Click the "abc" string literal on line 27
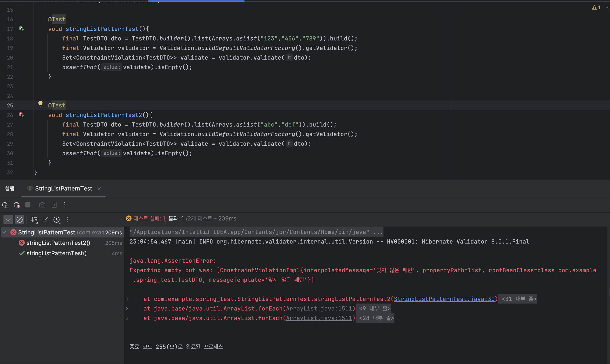The height and width of the screenshot is (364, 610). pyautogui.click(x=269, y=124)
